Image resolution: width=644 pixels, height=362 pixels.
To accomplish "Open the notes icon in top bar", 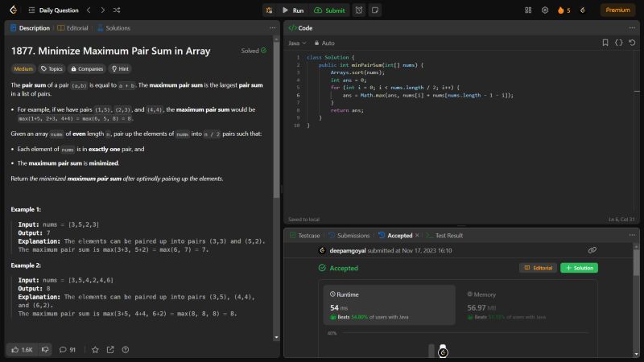I will click(375, 10).
